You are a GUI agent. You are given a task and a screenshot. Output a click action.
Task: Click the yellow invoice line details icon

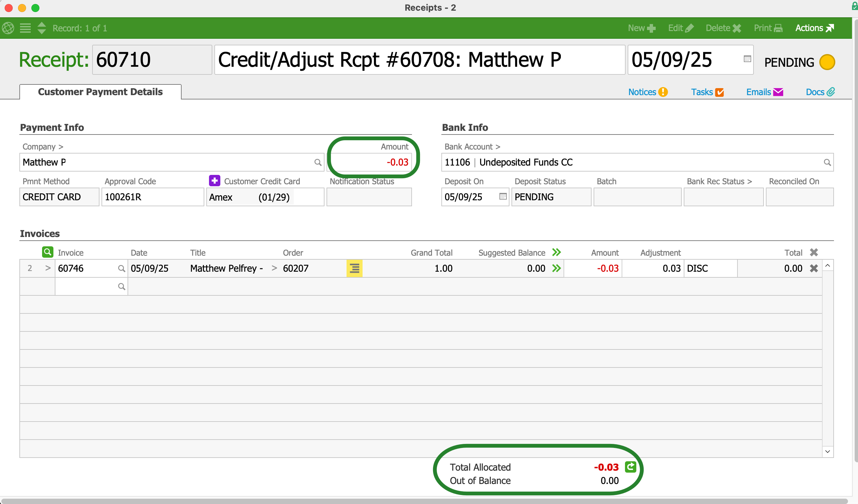coord(354,268)
